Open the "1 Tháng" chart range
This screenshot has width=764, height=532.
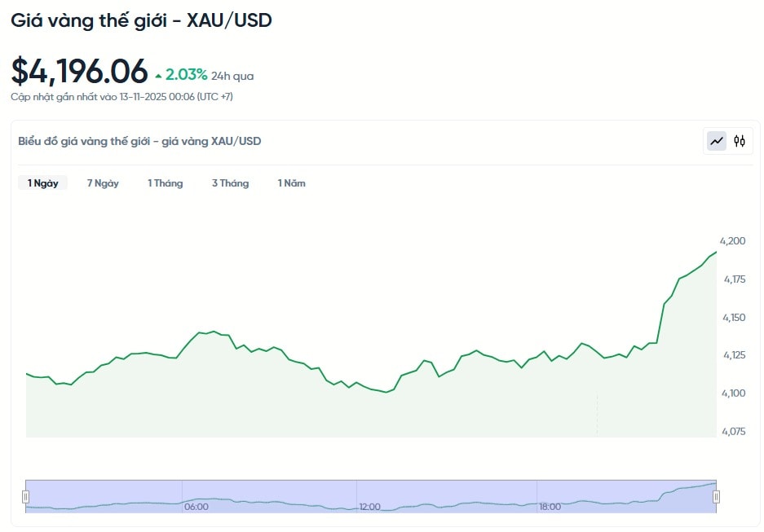(x=165, y=182)
